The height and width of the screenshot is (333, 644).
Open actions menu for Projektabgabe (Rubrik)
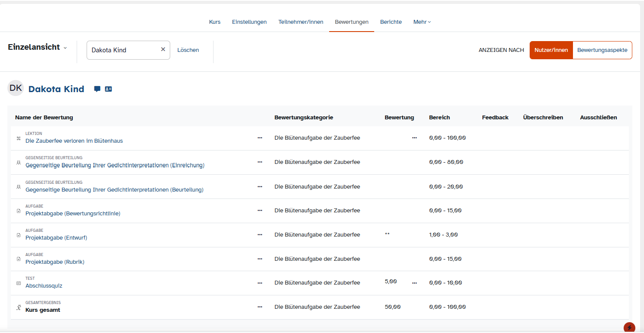coord(260,259)
